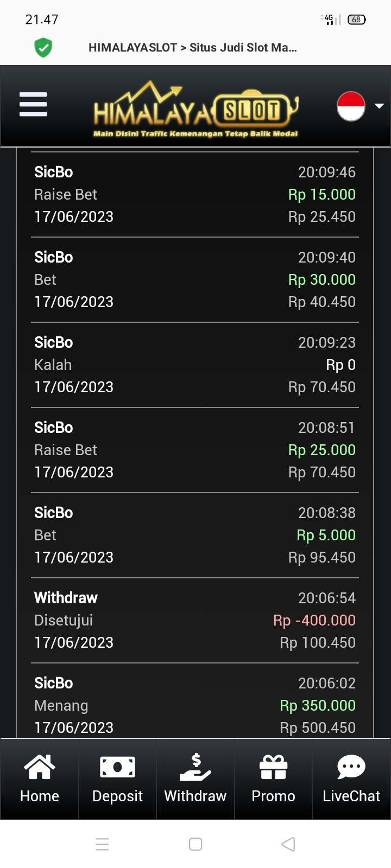The image size is (391, 868).
Task: Open the hamburger menu
Action: click(33, 104)
